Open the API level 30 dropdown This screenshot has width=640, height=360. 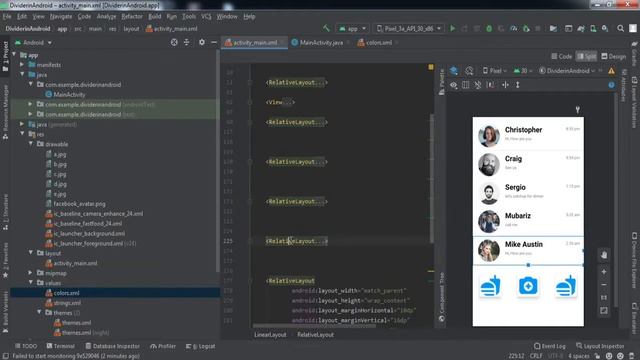tap(523, 71)
